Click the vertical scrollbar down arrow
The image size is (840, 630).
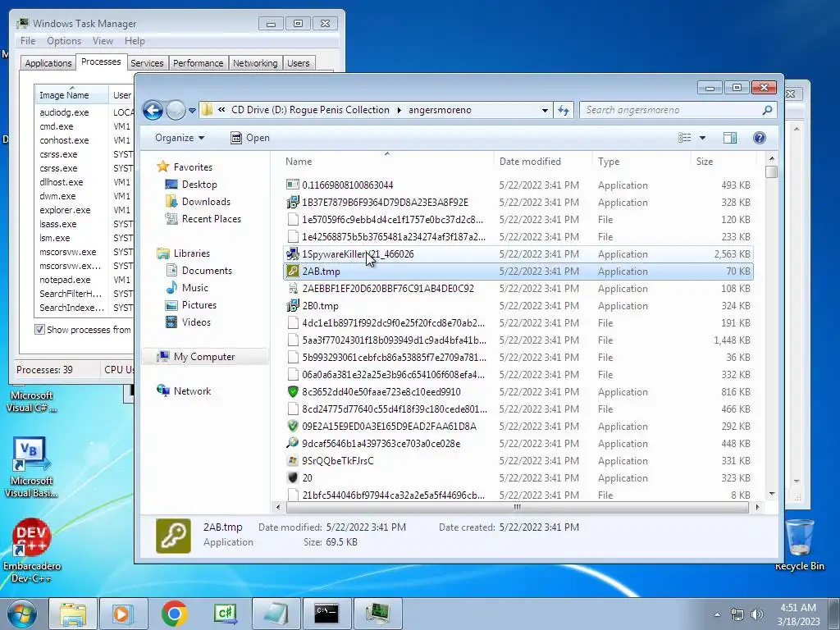coord(771,494)
